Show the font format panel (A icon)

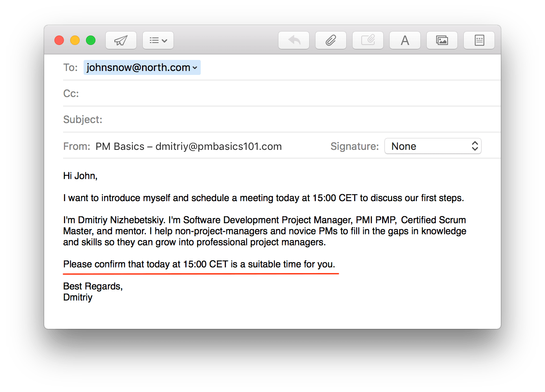405,40
